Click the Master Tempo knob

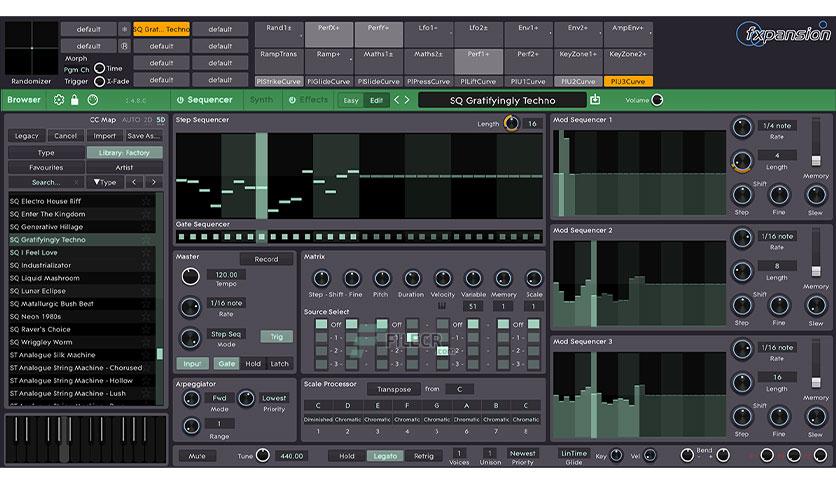tap(190, 276)
